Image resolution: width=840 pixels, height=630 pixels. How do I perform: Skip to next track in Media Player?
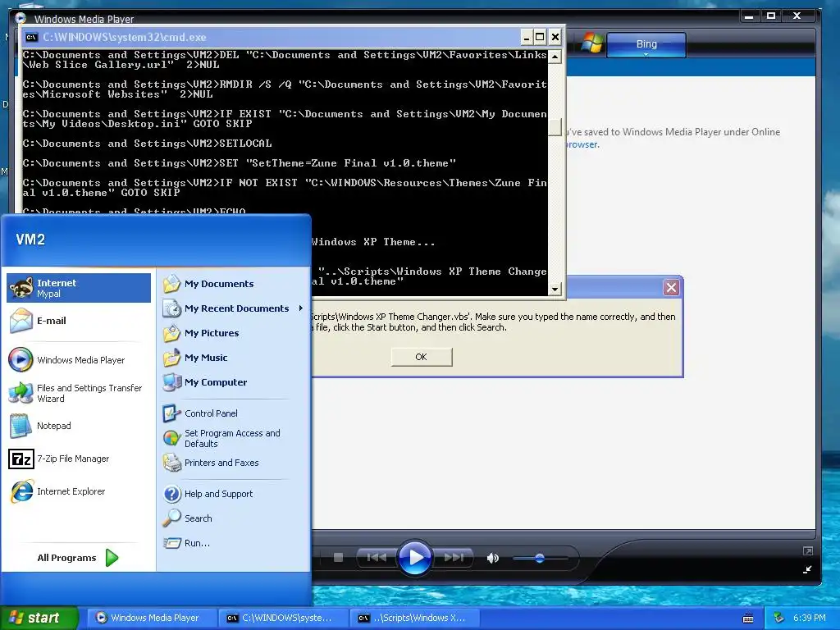tap(453, 558)
